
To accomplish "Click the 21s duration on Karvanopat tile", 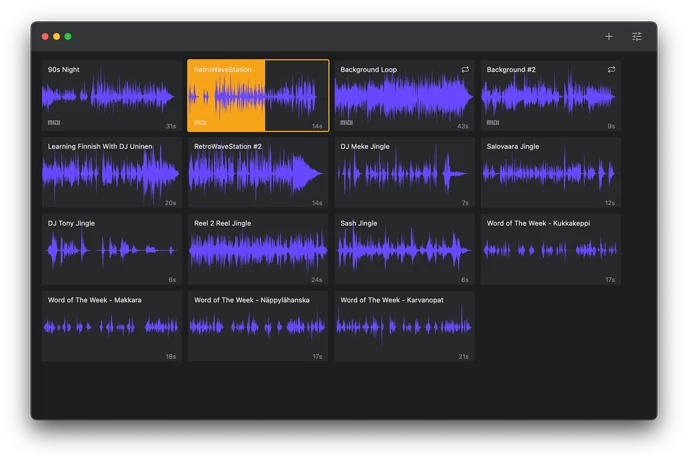I will (x=464, y=357).
